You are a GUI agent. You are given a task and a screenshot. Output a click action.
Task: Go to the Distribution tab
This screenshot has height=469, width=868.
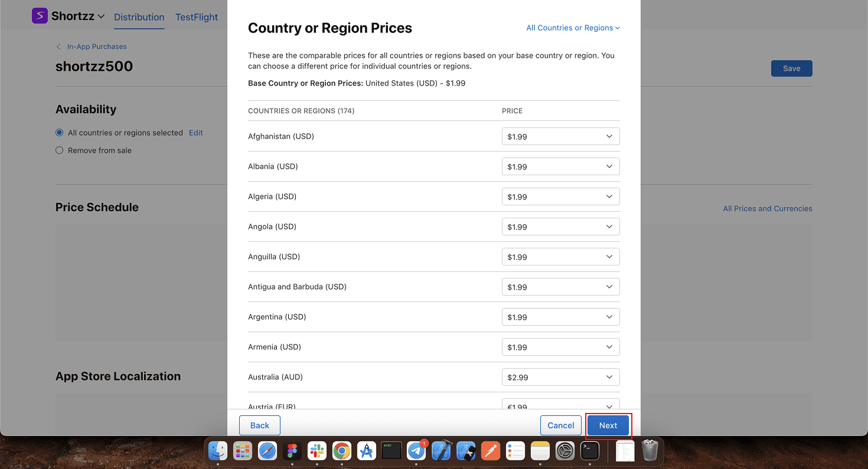click(139, 17)
